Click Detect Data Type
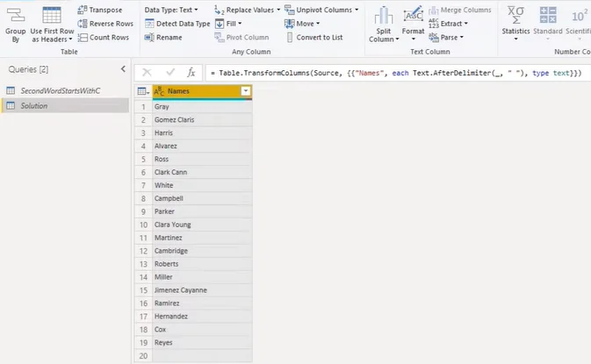This screenshot has width=591, height=364. pyautogui.click(x=177, y=24)
